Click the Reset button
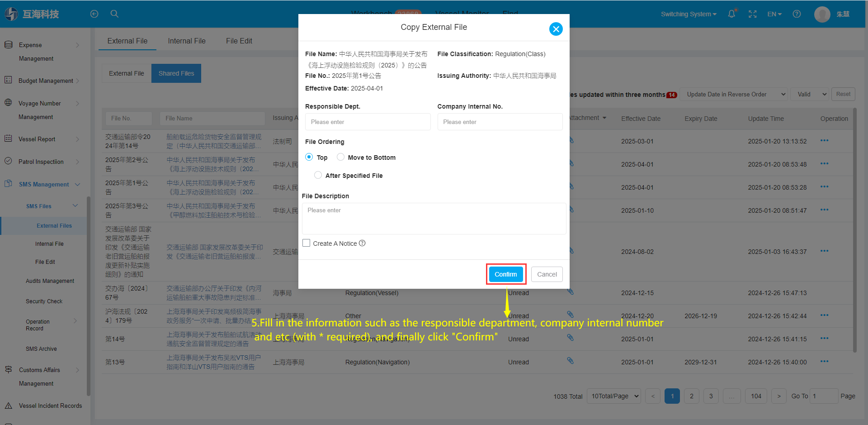The height and width of the screenshot is (425, 868). coord(843,94)
